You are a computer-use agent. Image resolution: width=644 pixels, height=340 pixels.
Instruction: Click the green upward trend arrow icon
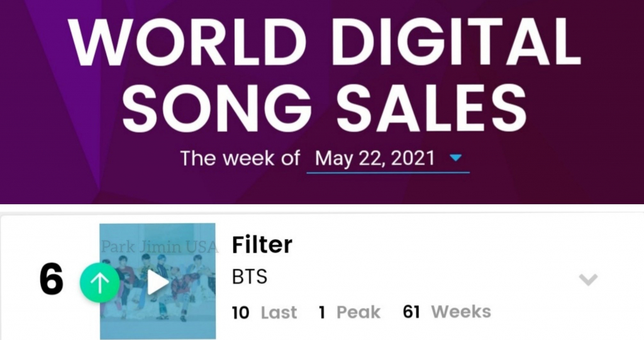pyautogui.click(x=99, y=283)
